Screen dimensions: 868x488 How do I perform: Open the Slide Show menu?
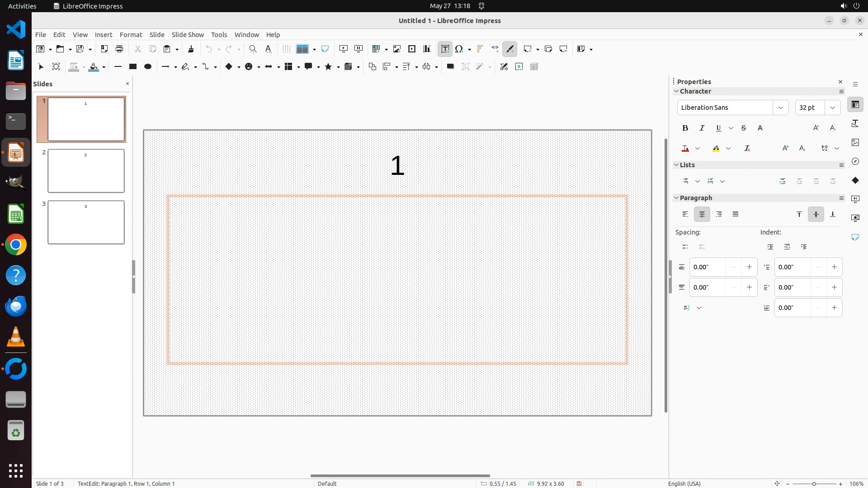(188, 35)
